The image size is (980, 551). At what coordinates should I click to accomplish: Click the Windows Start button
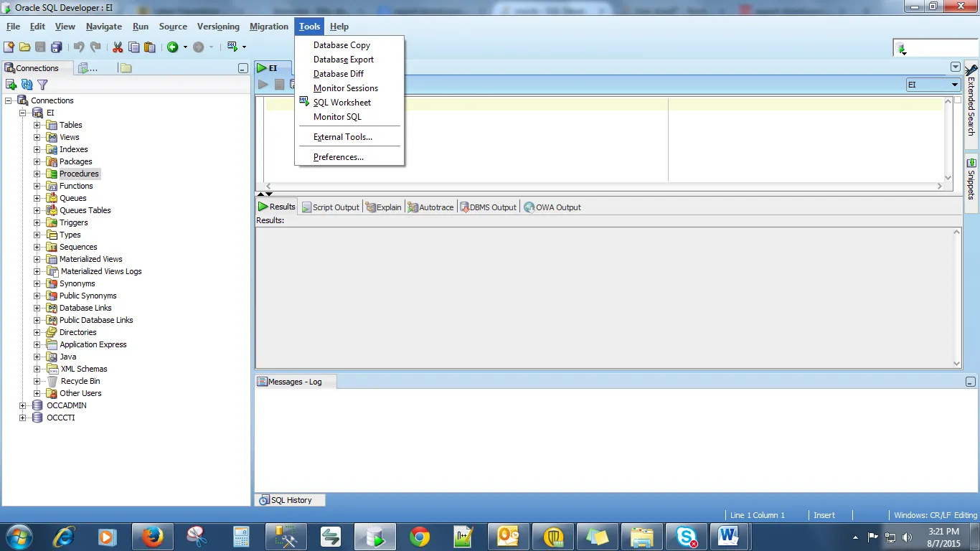(x=19, y=536)
